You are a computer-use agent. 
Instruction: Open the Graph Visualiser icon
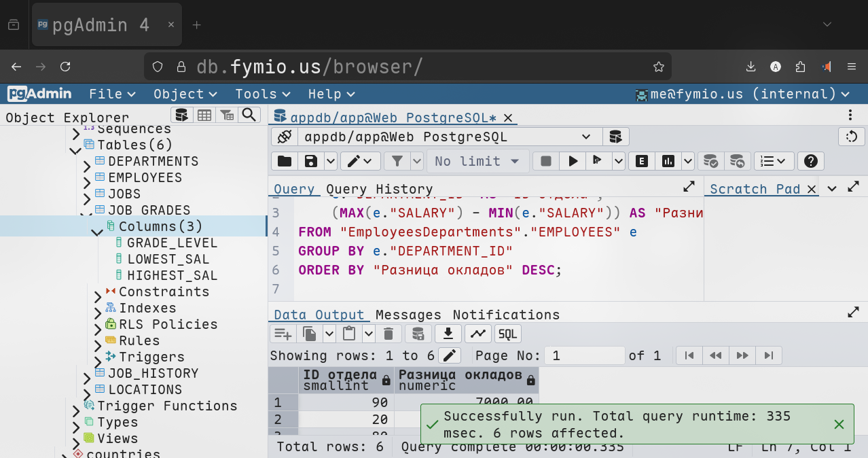click(x=478, y=334)
